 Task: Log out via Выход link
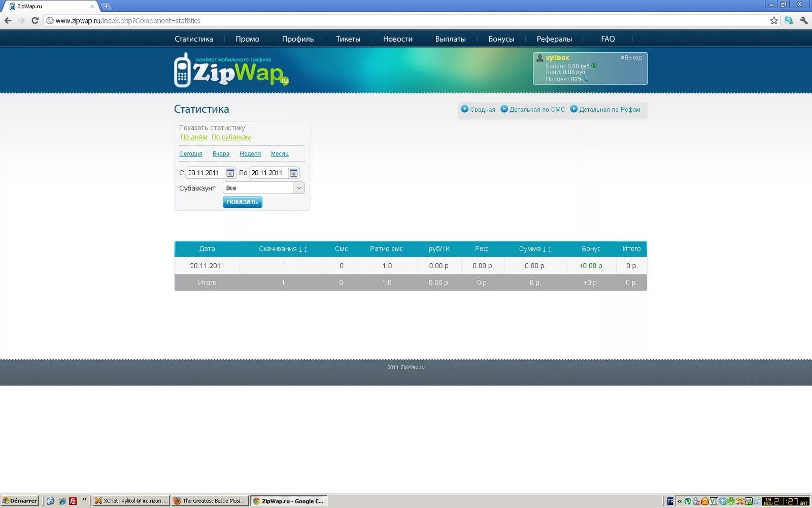631,58
